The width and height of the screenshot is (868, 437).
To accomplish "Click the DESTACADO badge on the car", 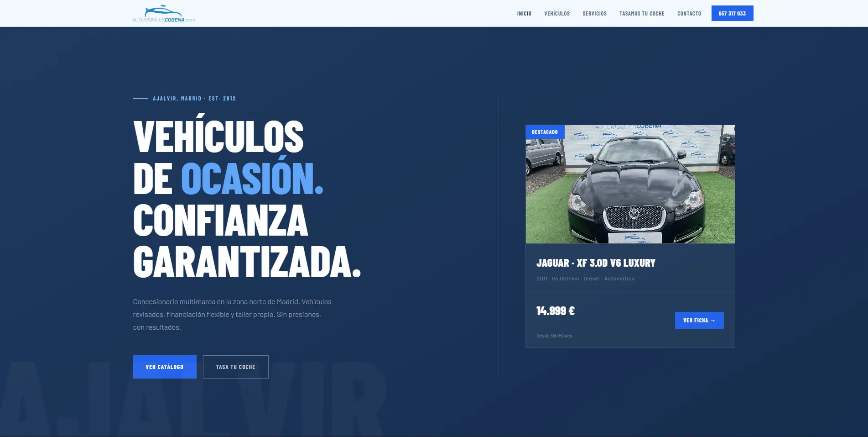I will point(545,132).
